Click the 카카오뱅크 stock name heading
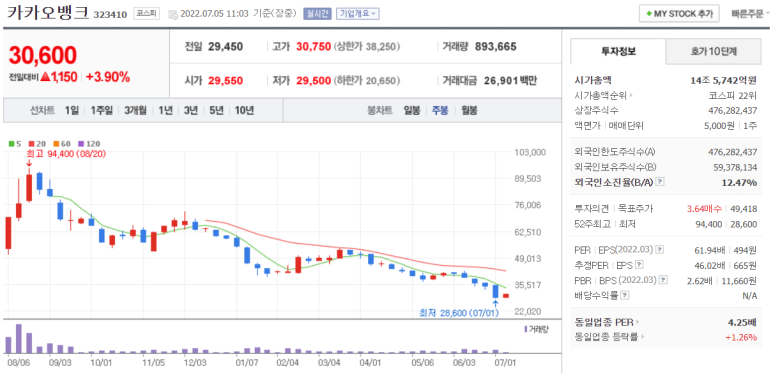The width and height of the screenshot is (773, 373). click(48, 13)
